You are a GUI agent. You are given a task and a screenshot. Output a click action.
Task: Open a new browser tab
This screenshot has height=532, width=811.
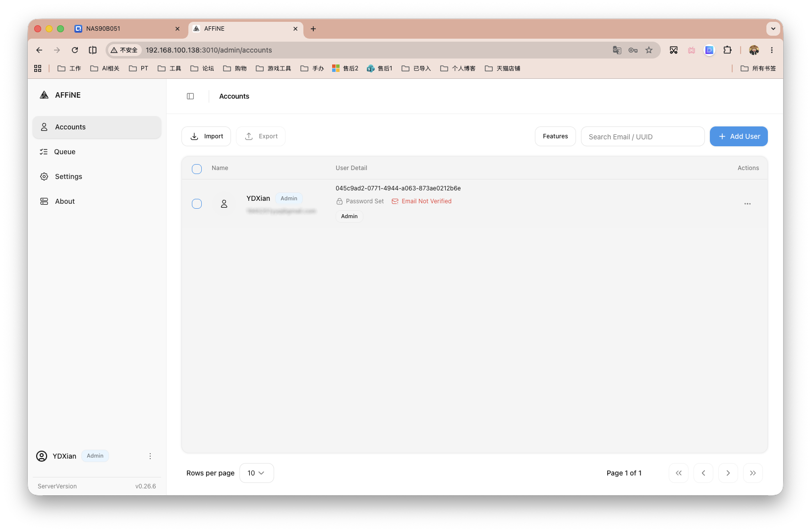coord(313,29)
